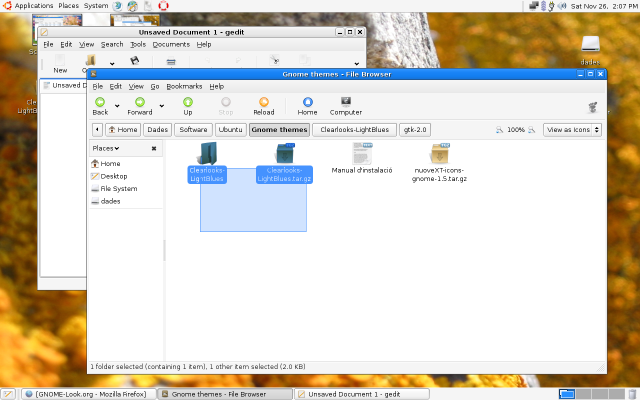The width and height of the screenshot is (640, 400).
Task: Open Computer from the toolbar icon
Action: click(x=346, y=102)
